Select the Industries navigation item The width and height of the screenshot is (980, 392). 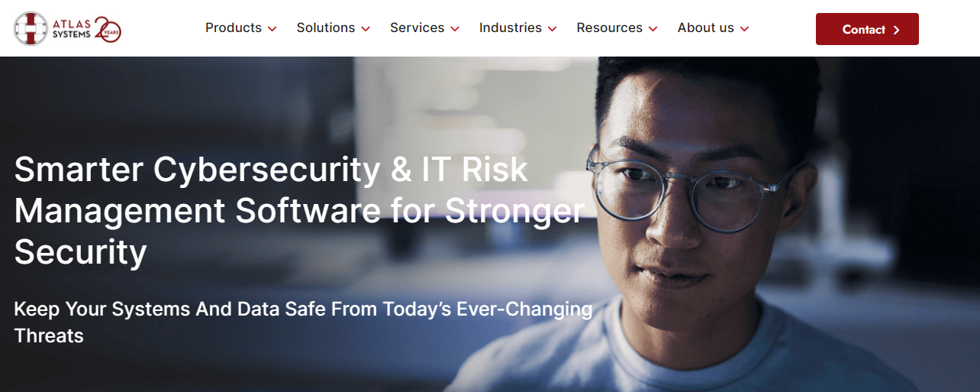pos(511,28)
